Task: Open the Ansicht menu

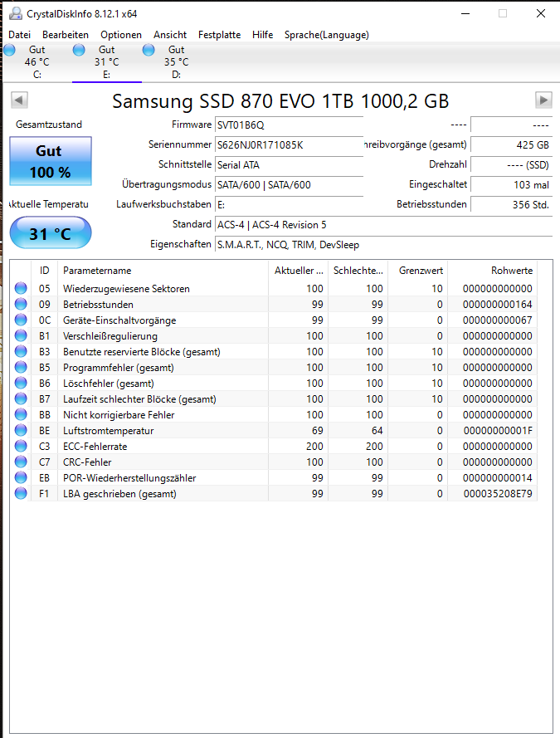Action: pos(170,35)
